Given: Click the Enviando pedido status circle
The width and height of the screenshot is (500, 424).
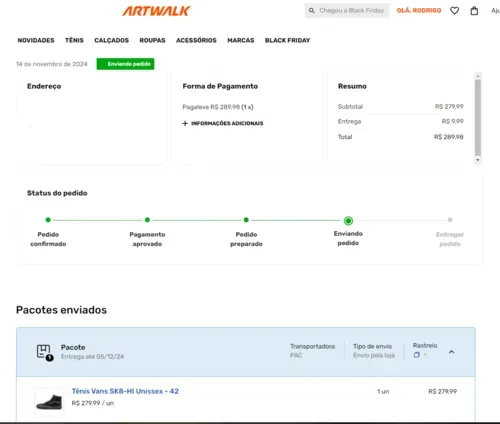Looking at the screenshot, I should (348, 221).
